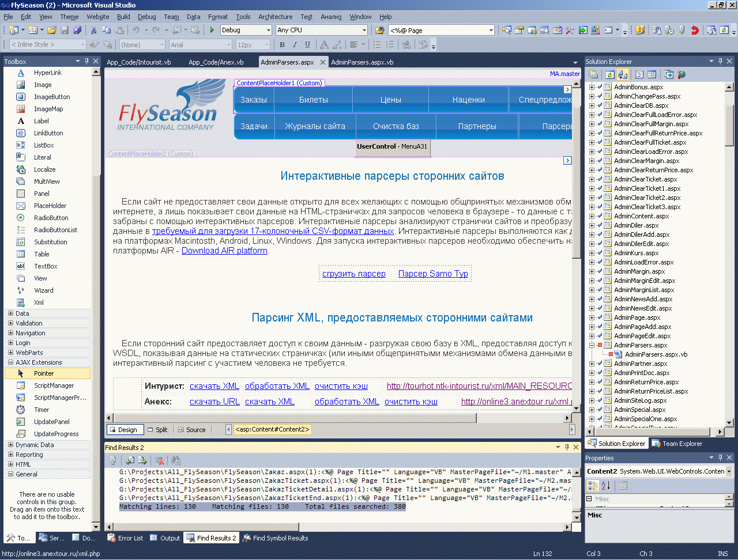Screen dimensions: 738x560
Task: Click Nest Related Files icon in Solution Explorer
Action: coord(623,74)
